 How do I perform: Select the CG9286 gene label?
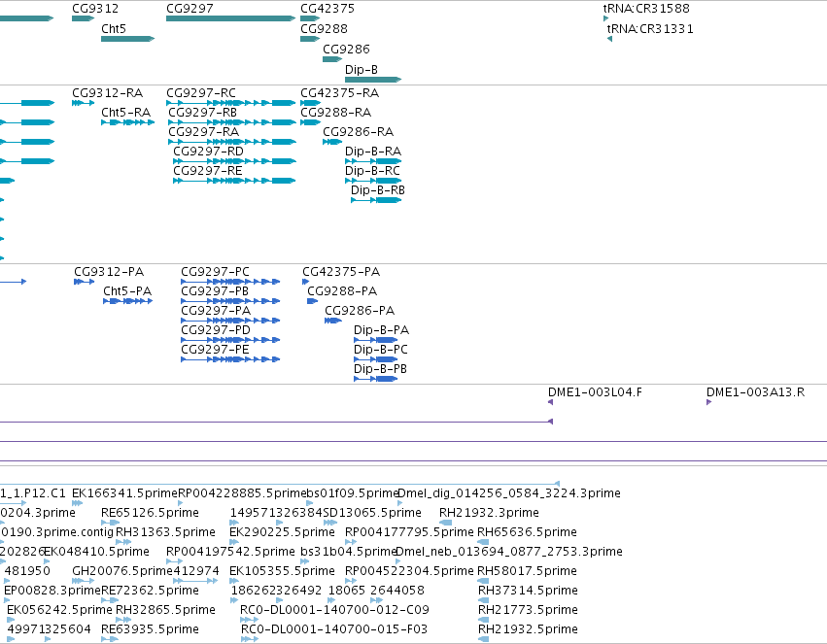[346, 50]
